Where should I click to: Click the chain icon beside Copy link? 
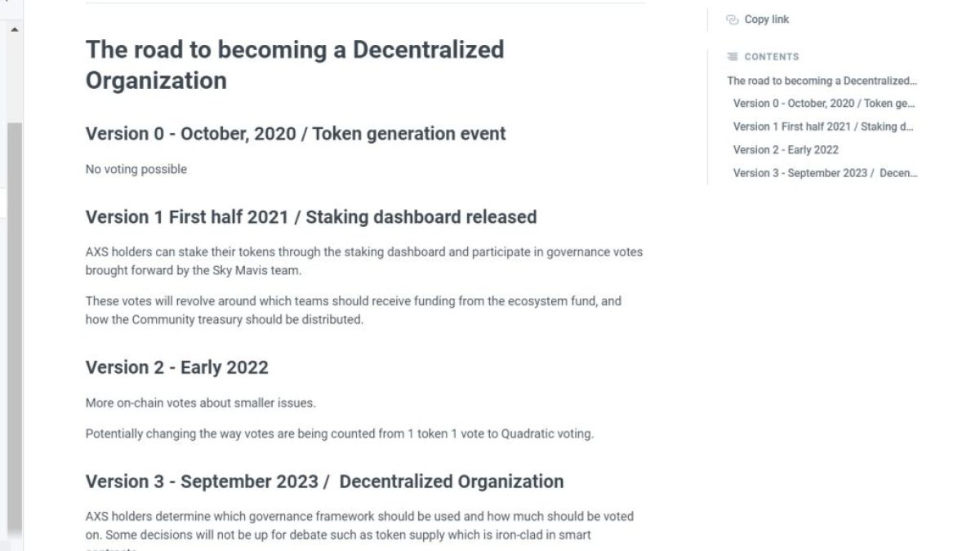(x=732, y=20)
